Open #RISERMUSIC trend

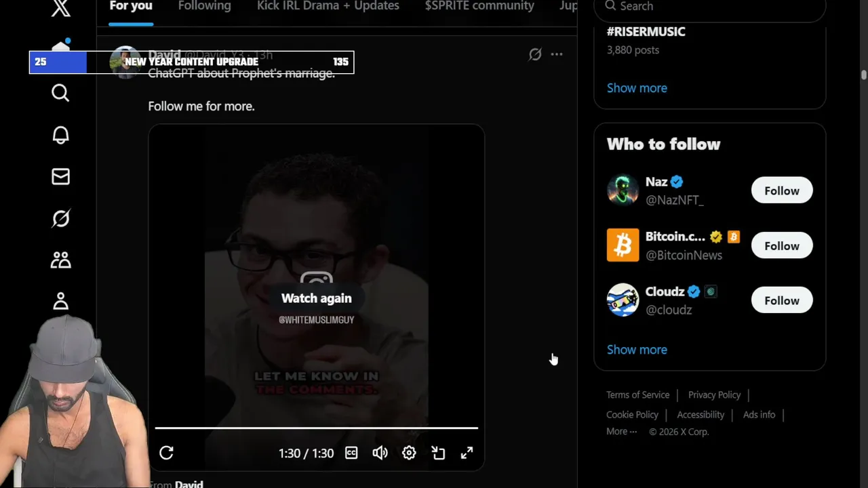click(x=646, y=32)
